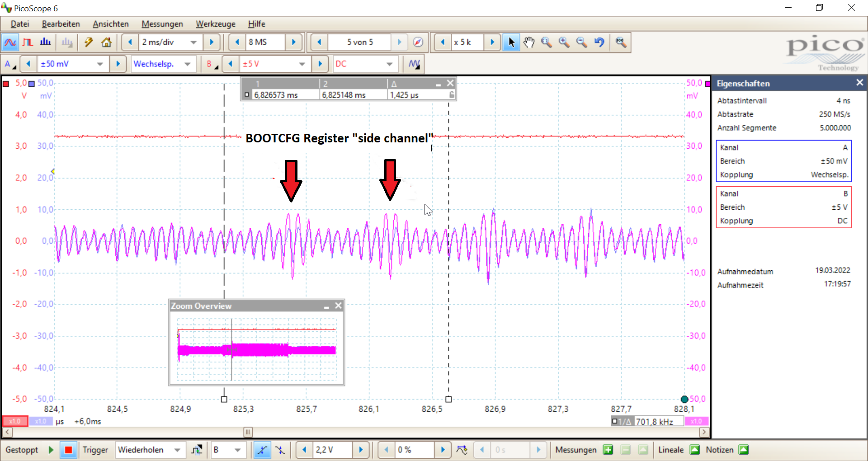Open channel B options button
868x461 pixels.
pyautogui.click(x=212, y=64)
